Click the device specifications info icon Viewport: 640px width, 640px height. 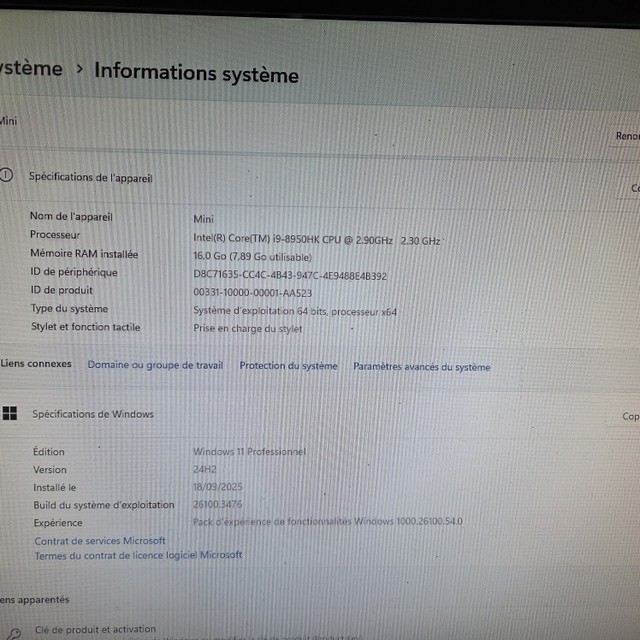(6, 175)
